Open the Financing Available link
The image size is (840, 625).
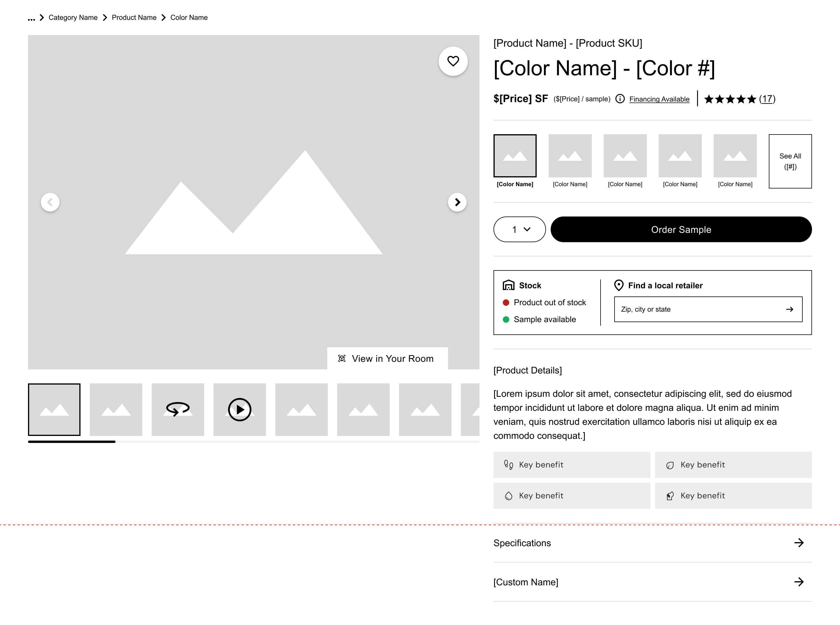(659, 99)
